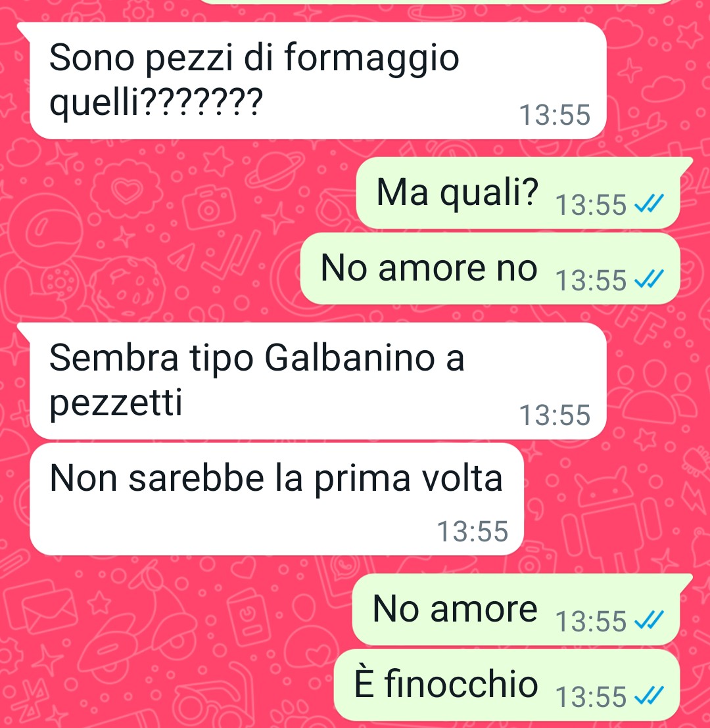Select the 'Sono pezzi di formaggio quelli' message
Image resolution: width=710 pixels, height=728 pixels.
coord(318,81)
